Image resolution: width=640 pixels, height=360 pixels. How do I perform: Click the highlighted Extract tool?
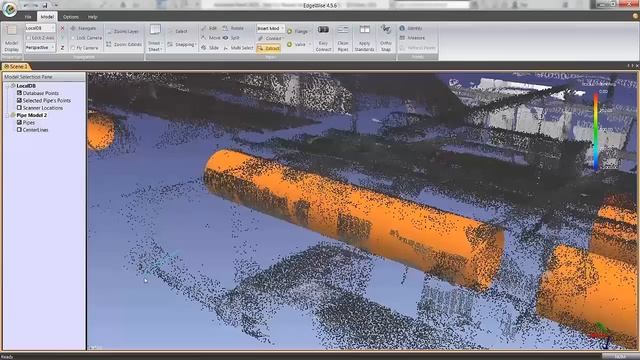click(268, 48)
